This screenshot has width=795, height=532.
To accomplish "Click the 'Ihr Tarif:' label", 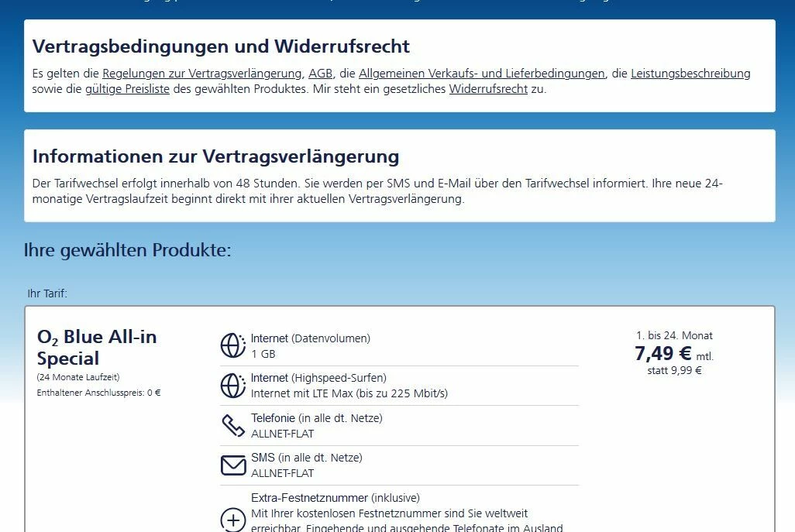I will point(47,293).
